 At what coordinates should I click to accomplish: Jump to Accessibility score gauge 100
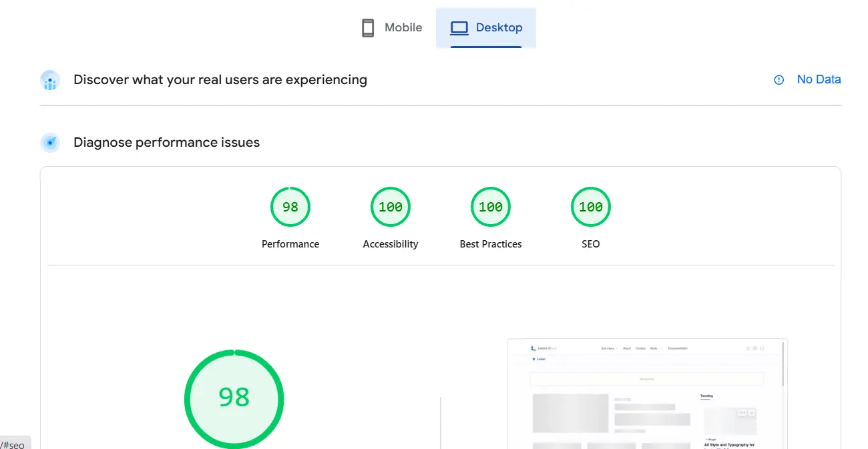pos(391,207)
